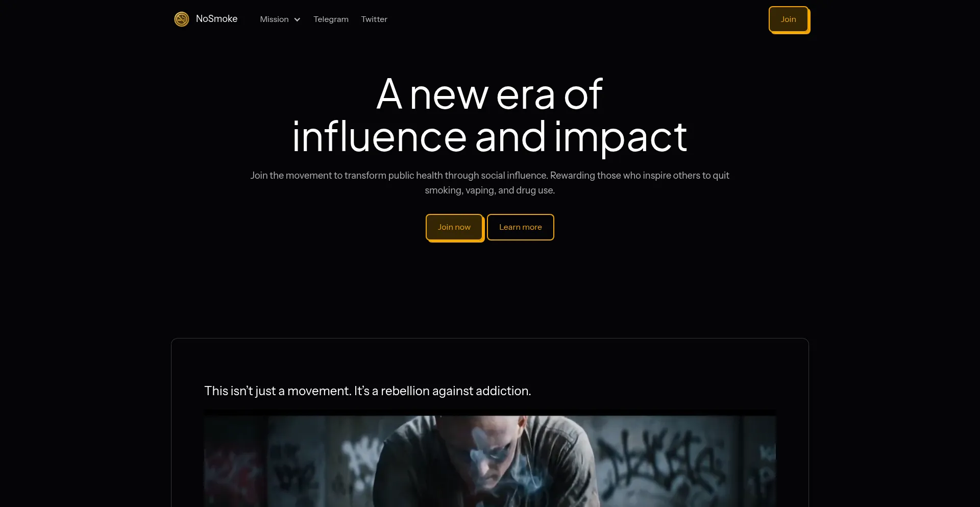The image size is (980, 507).
Task: Click the Join now button
Action: point(454,227)
